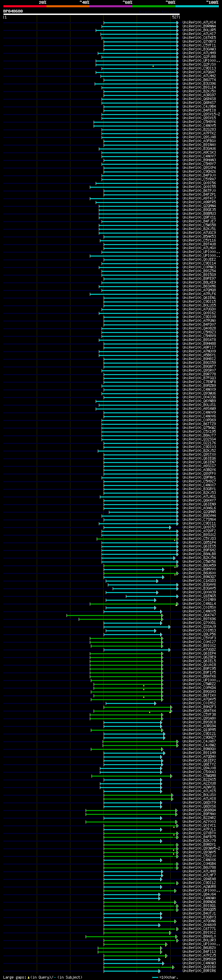
Task: Open the UniRef100_Q84J64 entry
Action: [x=199, y=894]
